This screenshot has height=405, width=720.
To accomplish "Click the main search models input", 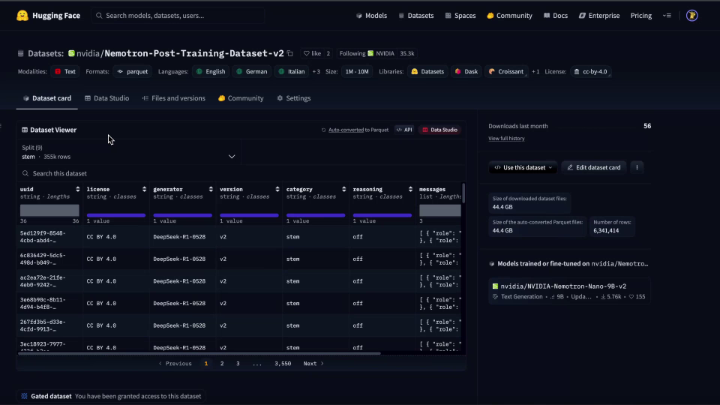I will (x=178, y=16).
